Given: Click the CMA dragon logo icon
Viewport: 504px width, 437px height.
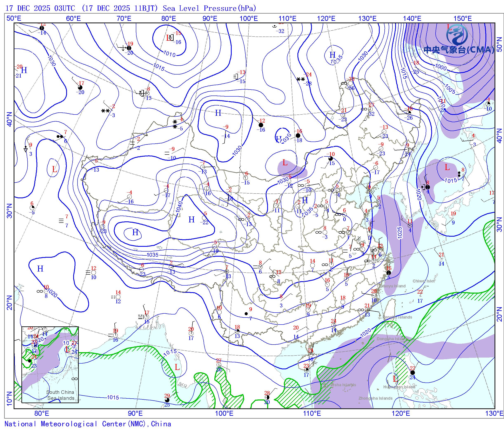Looking at the screenshot, I should click(457, 35).
